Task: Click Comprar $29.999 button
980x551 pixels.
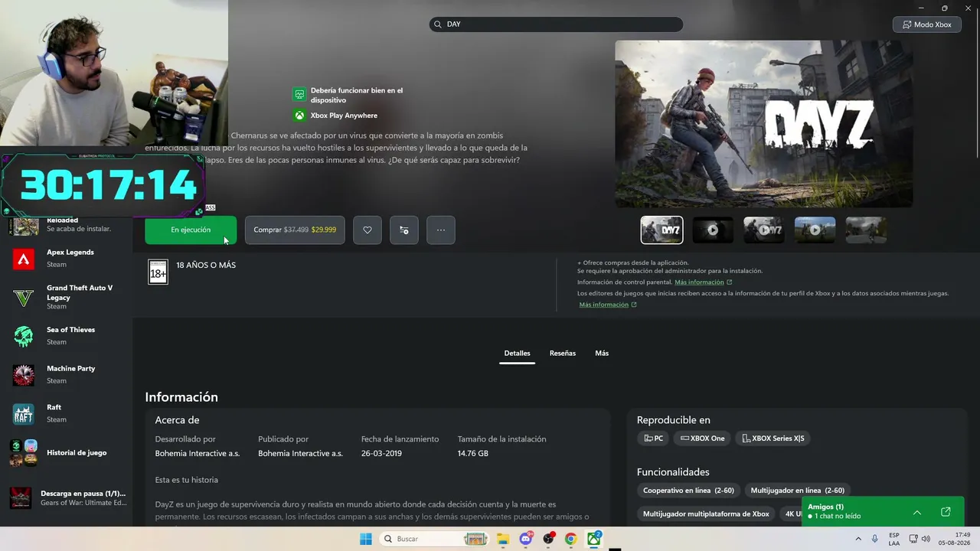Action: point(295,230)
